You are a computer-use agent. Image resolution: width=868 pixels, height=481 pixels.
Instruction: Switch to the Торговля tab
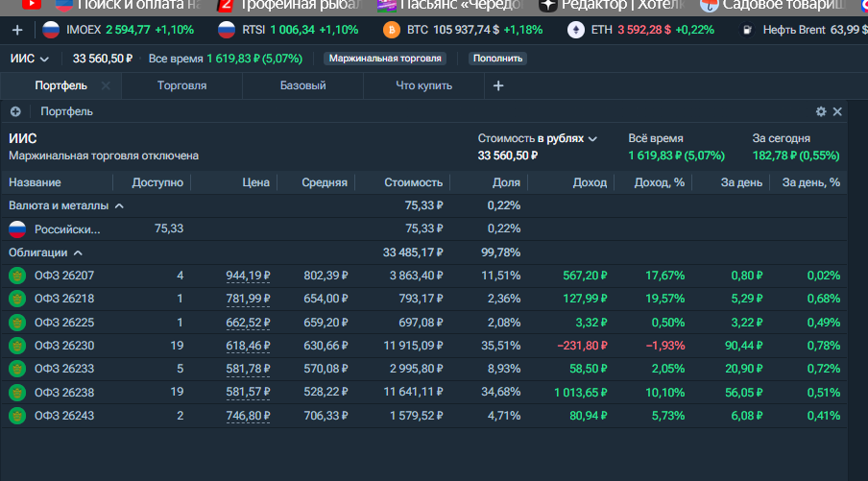[181, 85]
